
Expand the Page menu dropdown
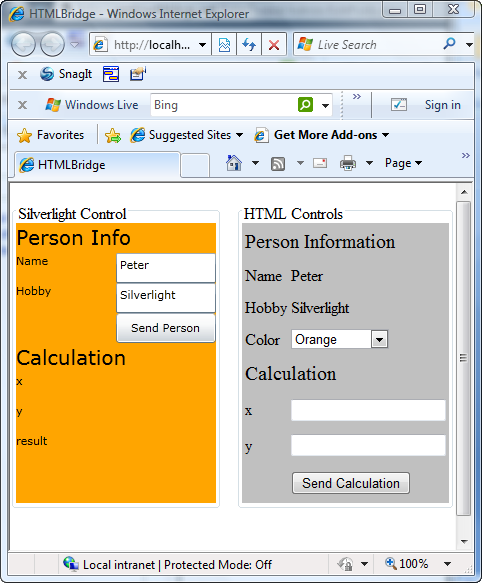pyautogui.click(x=403, y=163)
